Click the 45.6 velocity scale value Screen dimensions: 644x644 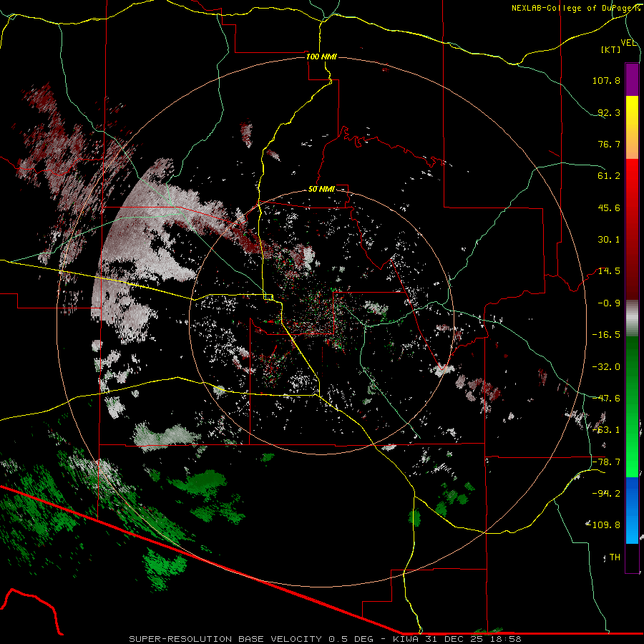609,208
